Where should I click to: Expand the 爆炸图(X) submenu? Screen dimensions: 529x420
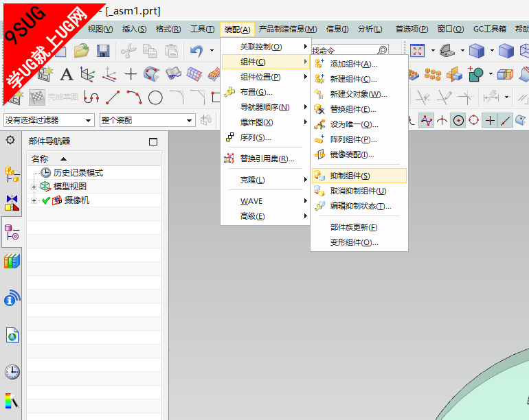point(265,122)
